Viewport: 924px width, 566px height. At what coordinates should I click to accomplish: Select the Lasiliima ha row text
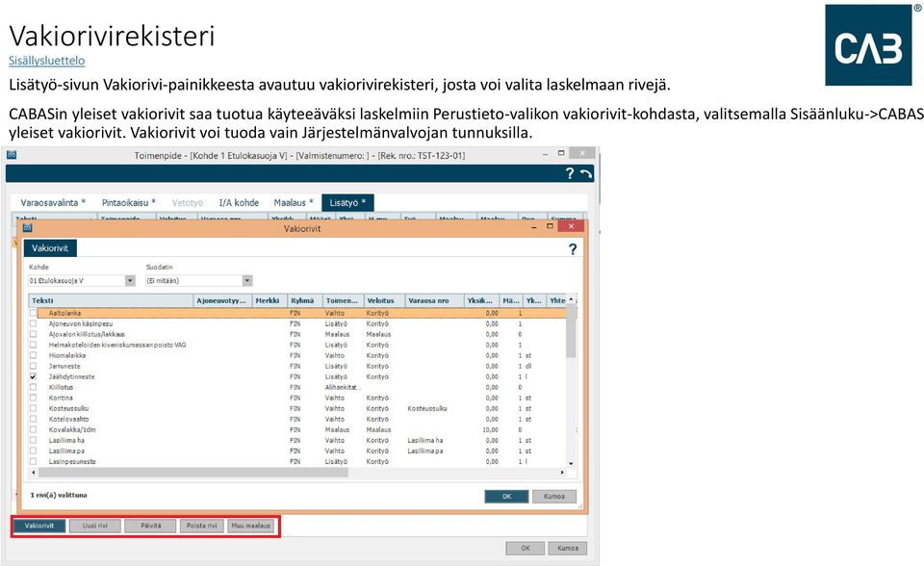(66, 441)
